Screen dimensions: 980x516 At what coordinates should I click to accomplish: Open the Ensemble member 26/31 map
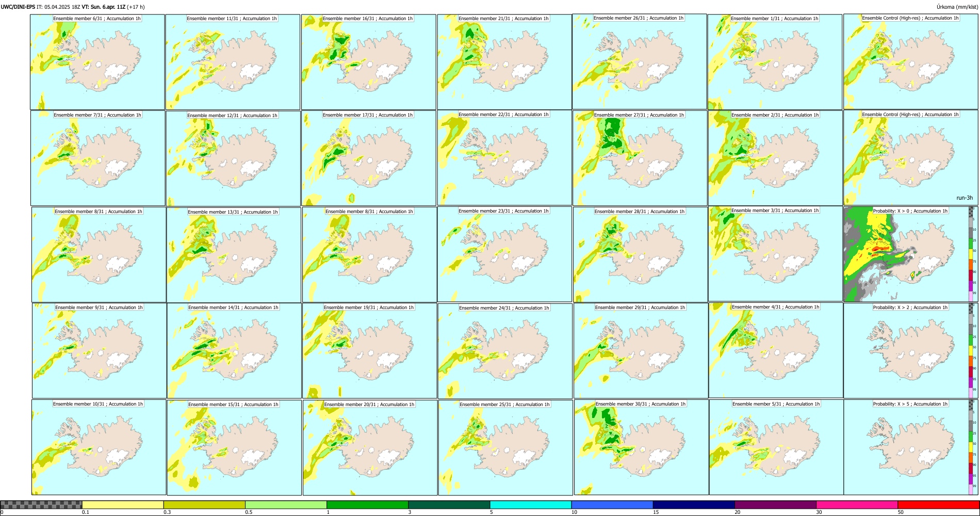coord(640,61)
